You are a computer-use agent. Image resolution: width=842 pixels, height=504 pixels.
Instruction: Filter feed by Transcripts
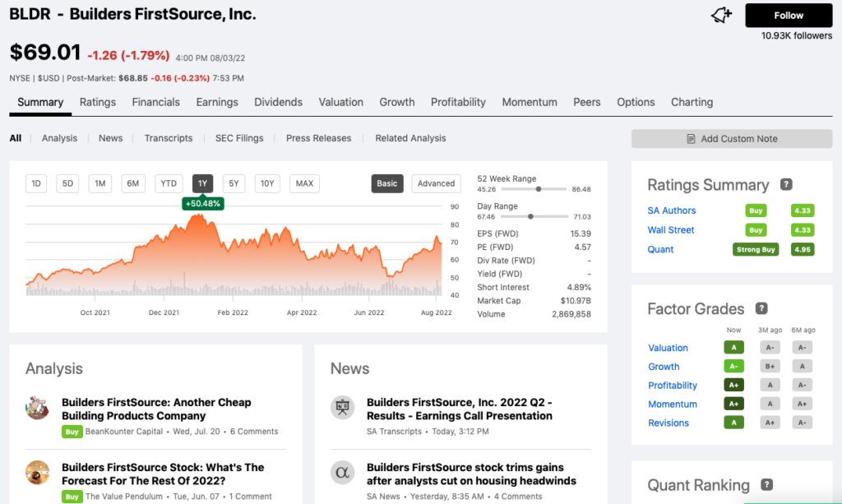(x=169, y=138)
